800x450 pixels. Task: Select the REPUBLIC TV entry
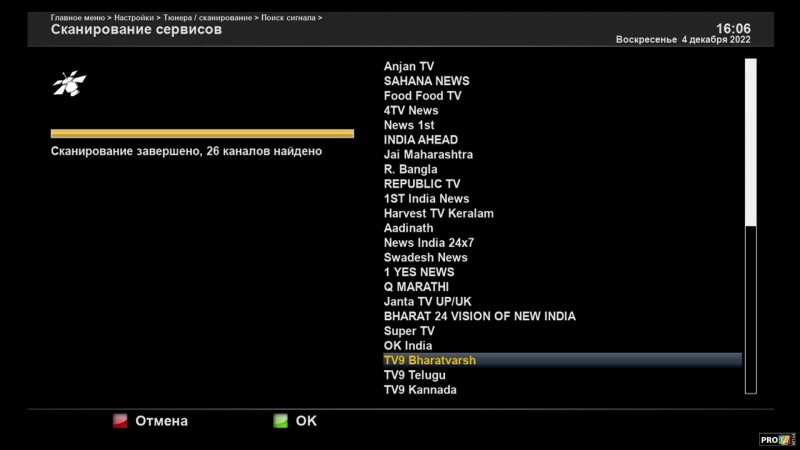tap(422, 184)
